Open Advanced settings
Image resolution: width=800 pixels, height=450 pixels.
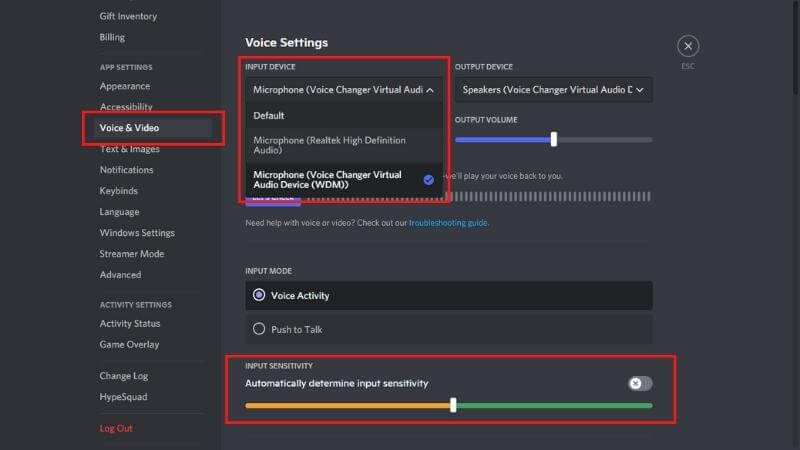(x=120, y=274)
